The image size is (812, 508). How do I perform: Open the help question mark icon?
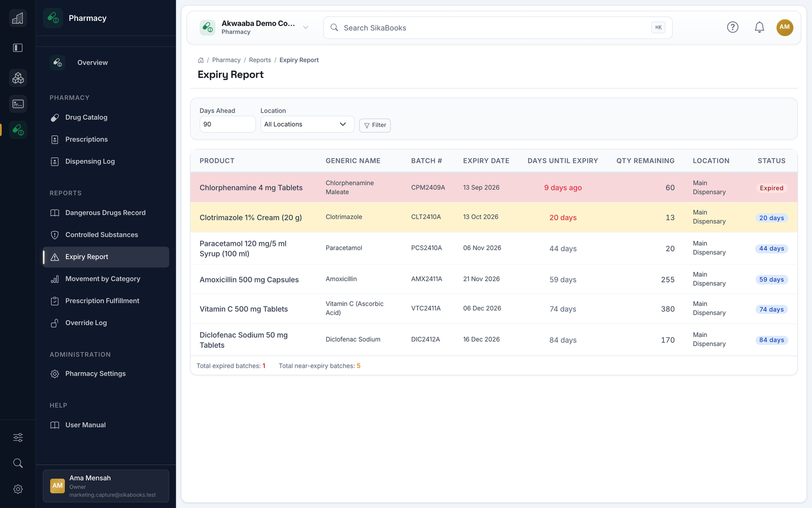[x=732, y=27]
